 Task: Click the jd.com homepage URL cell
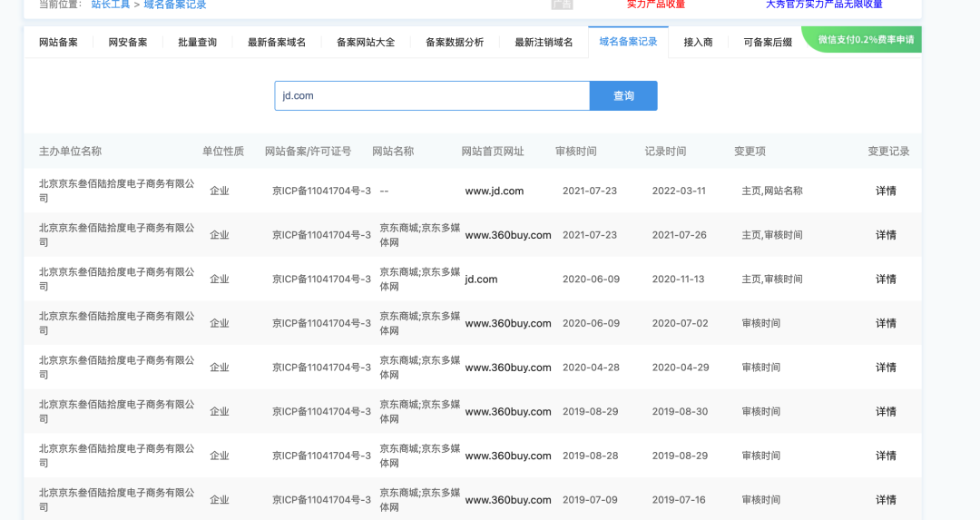click(x=481, y=280)
